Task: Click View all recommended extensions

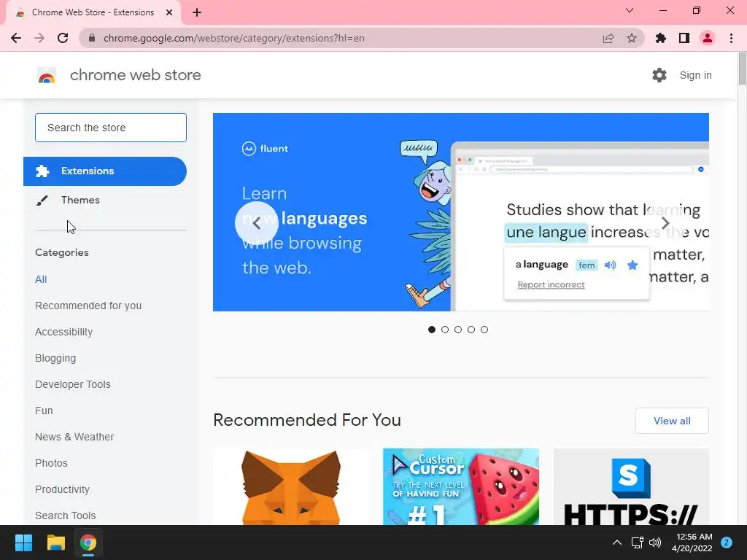Action: point(672,421)
